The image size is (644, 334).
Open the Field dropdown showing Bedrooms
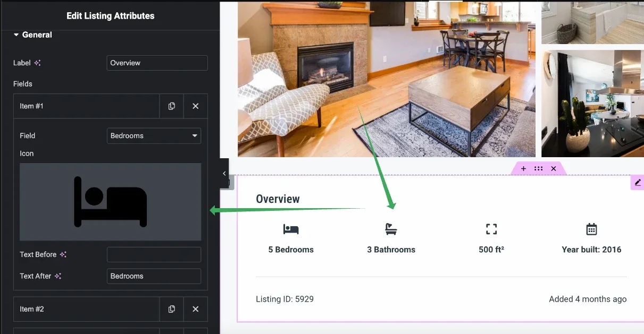pyautogui.click(x=154, y=136)
